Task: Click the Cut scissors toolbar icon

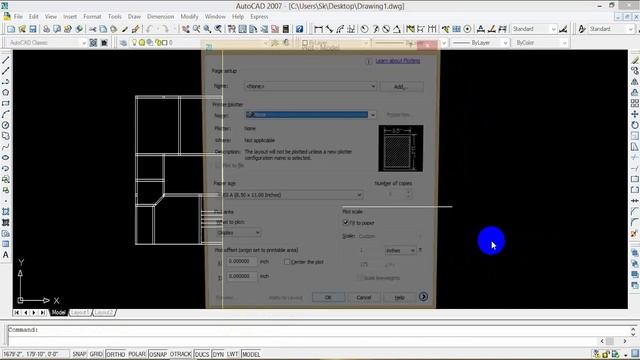Action: (x=93, y=29)
